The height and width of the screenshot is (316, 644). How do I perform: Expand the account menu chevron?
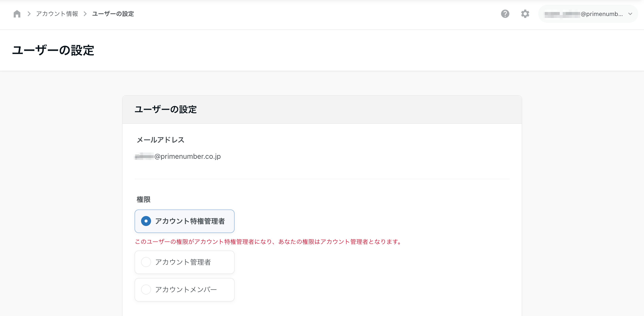click(x=630, y=14)
